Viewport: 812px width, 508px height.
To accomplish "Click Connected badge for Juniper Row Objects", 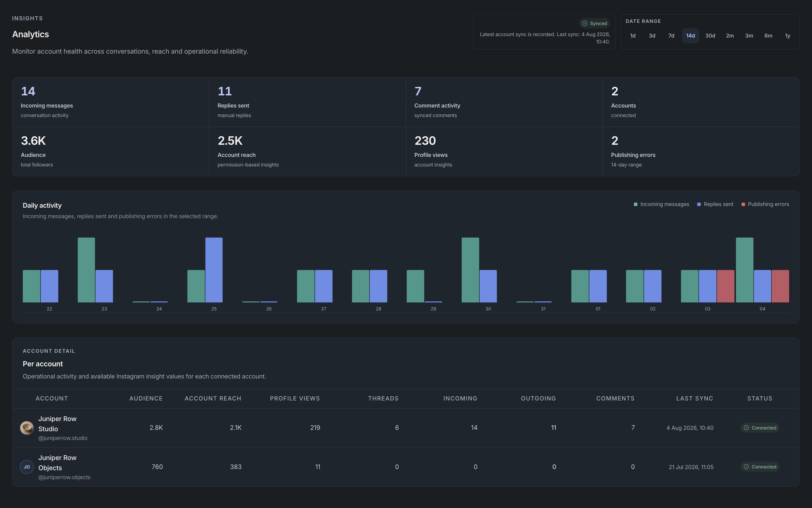I will point(760,467).
